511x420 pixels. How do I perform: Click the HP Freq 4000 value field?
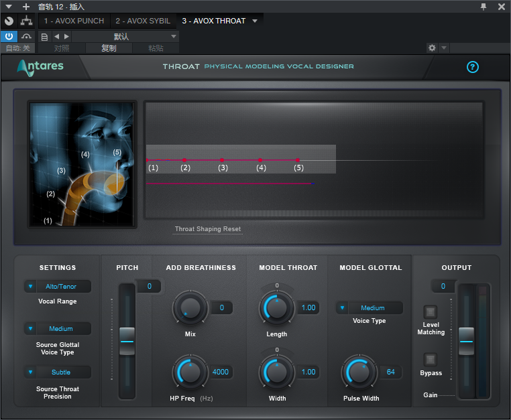pos(221,372)
